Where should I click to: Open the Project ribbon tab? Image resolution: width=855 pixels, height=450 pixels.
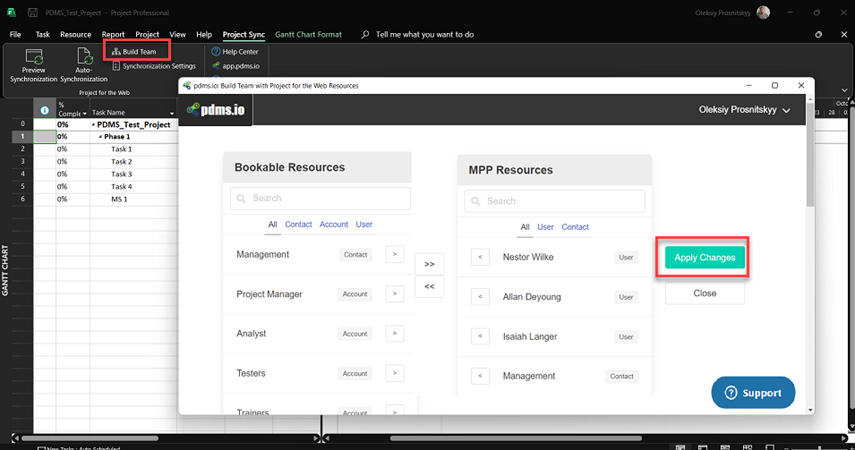click(x=147, y=34)
